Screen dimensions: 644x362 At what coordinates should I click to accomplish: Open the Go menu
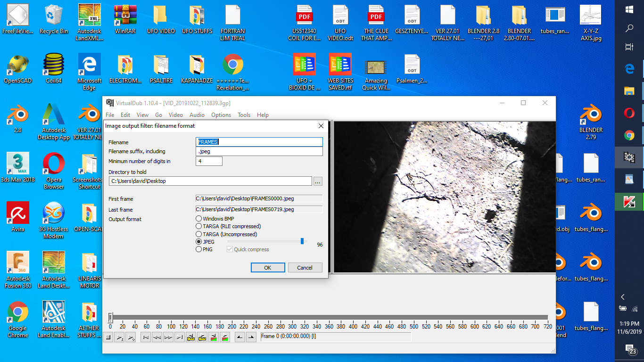(x=159, y=115)
